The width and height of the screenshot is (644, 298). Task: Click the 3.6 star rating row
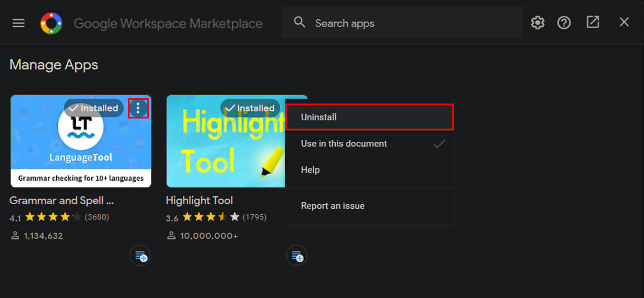216,217
